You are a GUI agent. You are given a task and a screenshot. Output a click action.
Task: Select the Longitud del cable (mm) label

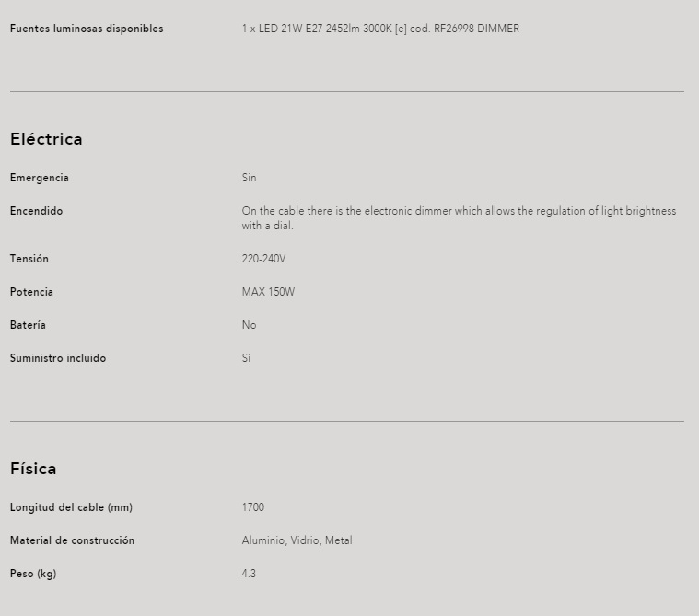[x=71, y=507]
